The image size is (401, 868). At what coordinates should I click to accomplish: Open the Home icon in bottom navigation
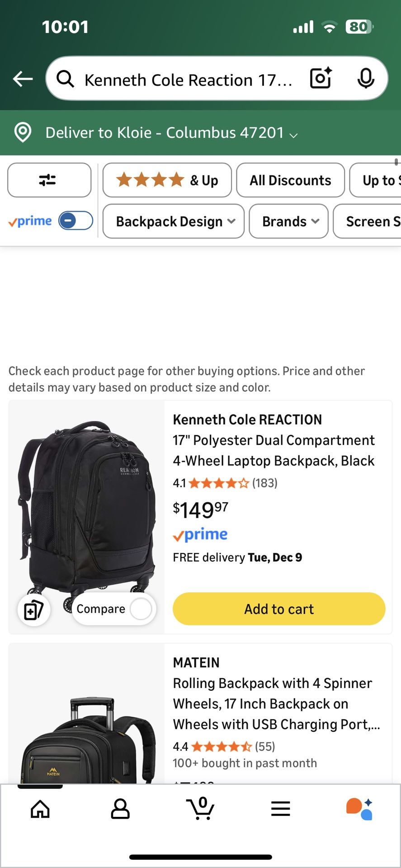coord(40,809)
